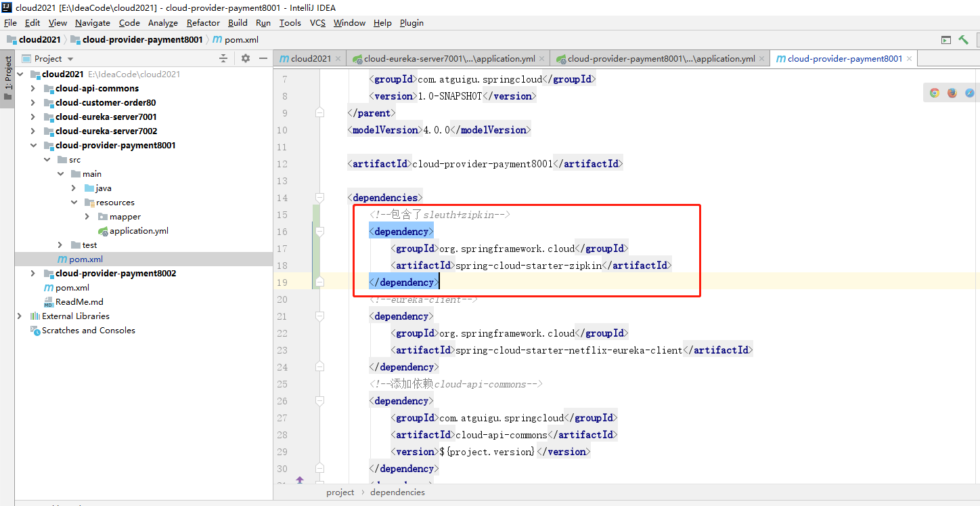Open the Refactor menu
Screen dimensions: 980x506
pyautogui.click(x=204, y=22)
